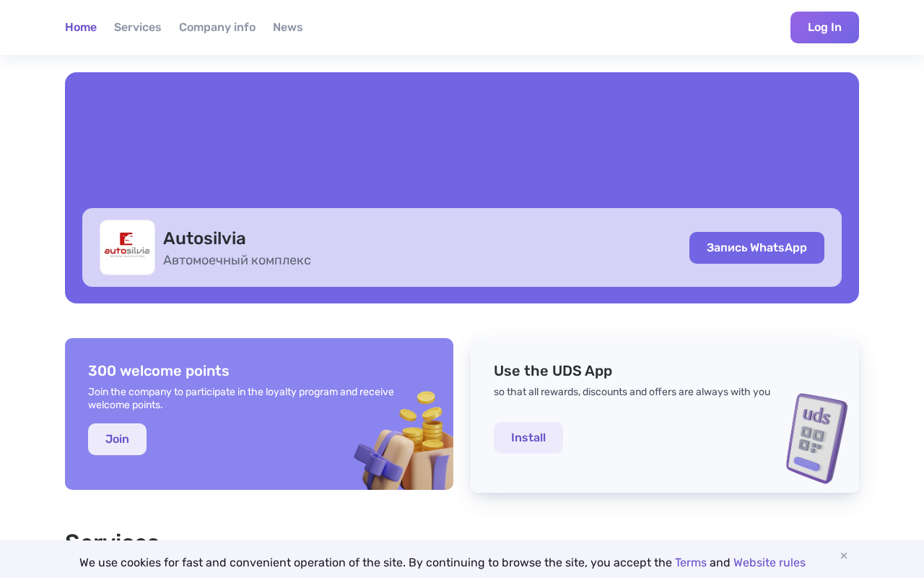This screenshot has height=578, width=924.
Task: Dismiss the cookie notice banner
Action: click(844, 556)
